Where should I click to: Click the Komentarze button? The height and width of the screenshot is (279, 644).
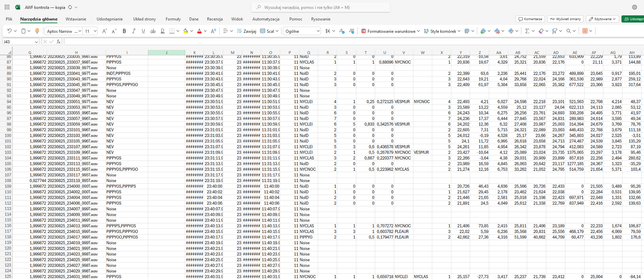530,19
